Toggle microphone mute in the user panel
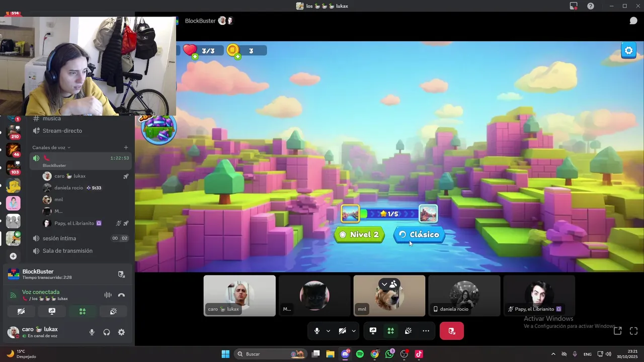This screenshot has width=644, height=362. 92,332
